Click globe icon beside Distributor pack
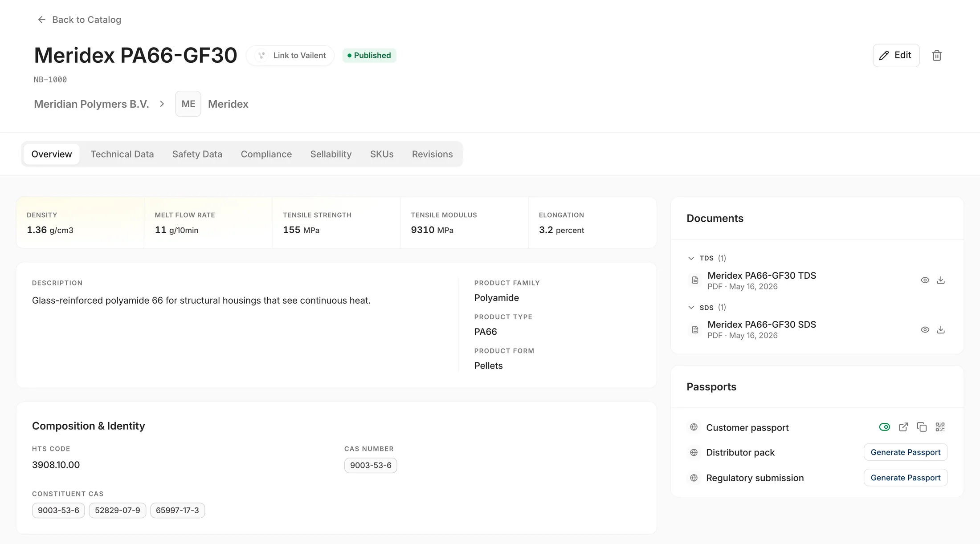This screenshot has height=544, width=980. (694, 453)
